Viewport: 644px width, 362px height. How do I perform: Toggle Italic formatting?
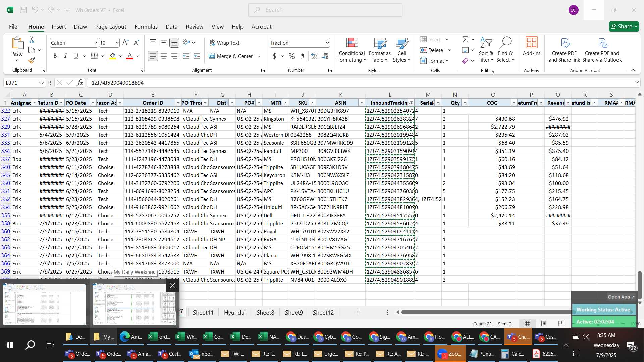[66, 56]
